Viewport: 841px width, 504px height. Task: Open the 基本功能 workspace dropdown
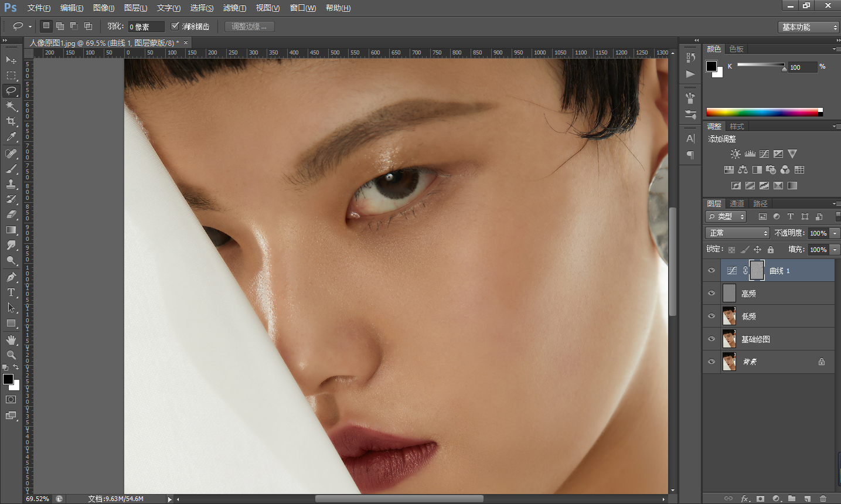[809, 27]
